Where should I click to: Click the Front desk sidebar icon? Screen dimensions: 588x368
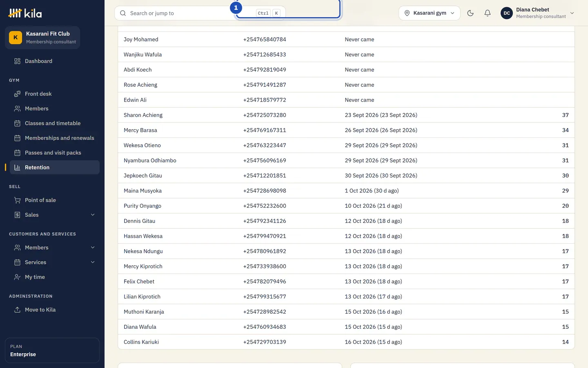[17, 94]
